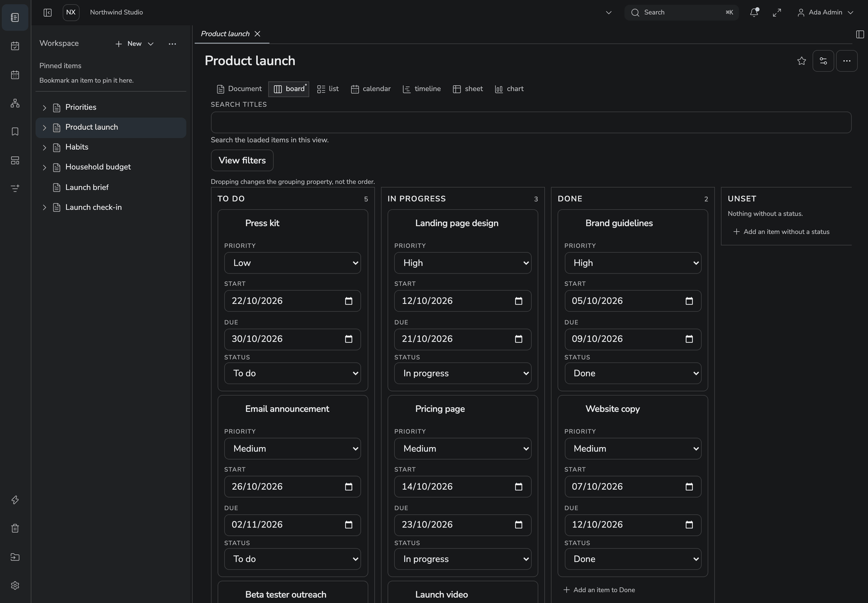Switch to the Document view tab
Screen dimensions: 868x603
[x=239, y=89]
